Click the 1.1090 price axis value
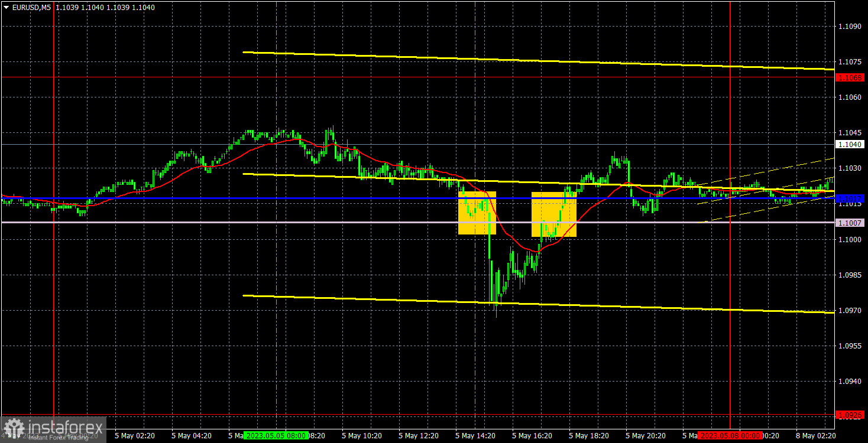 coord(849,27)
